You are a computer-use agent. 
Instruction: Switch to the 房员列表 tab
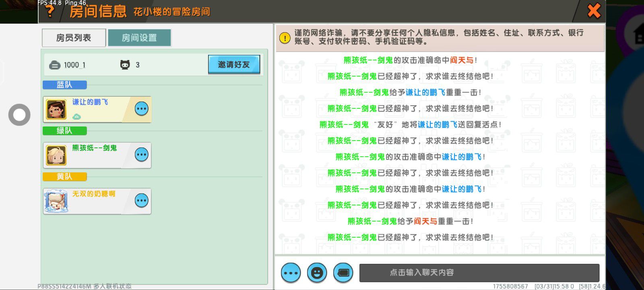tap(74, 38)
